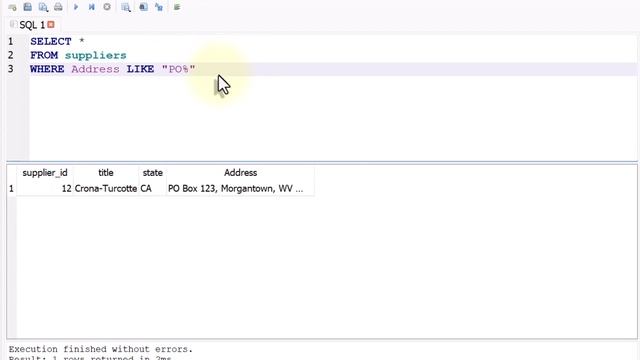Click the LIKE keyword in the query
The height and width of the screenshot is (360, 640).
click(140, 69)
